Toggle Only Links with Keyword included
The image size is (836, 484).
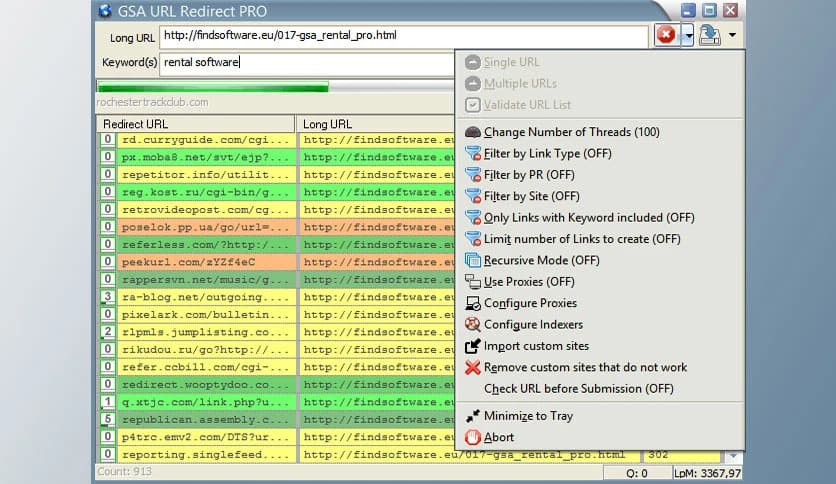(600, 217)
